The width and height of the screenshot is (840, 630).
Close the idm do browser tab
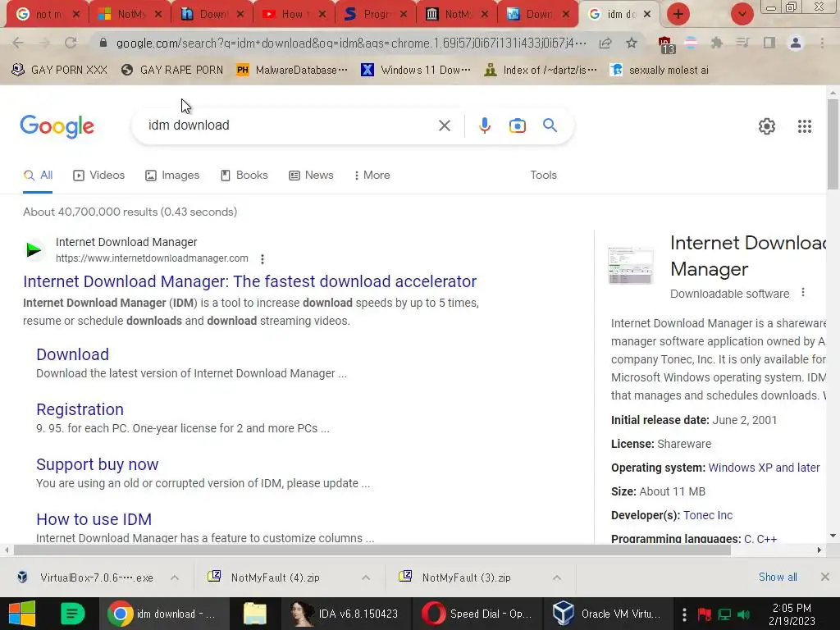pyautogui.click(x=647, y=15)
